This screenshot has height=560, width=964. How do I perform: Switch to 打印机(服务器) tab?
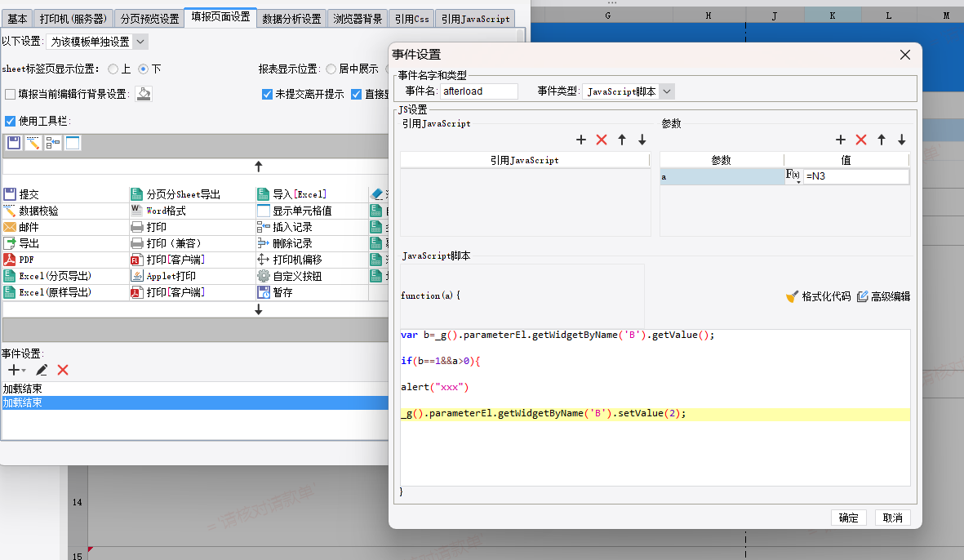pyautogui.click(x=73, y=19)
